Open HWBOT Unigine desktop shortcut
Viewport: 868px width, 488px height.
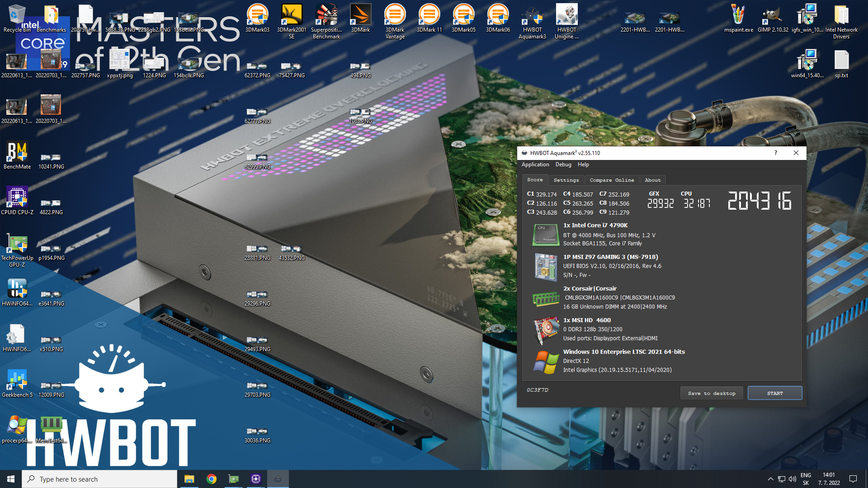point(566,21)
